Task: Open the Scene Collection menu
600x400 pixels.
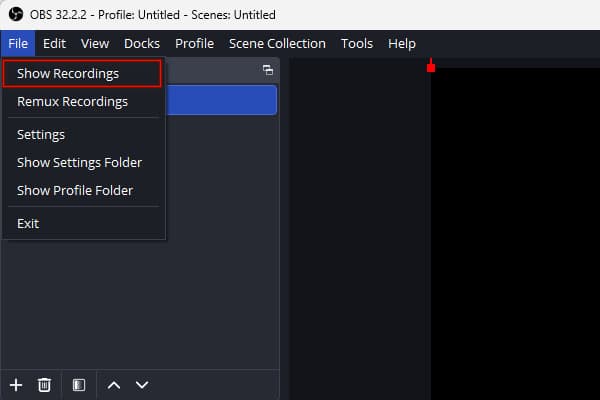Action: 277,44
